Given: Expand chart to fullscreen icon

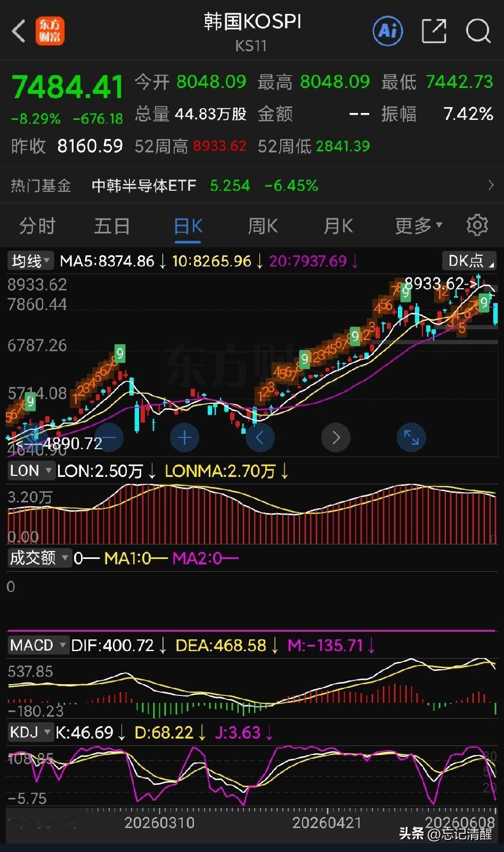Looking at the screenshot, I should [x=411, y=438].
